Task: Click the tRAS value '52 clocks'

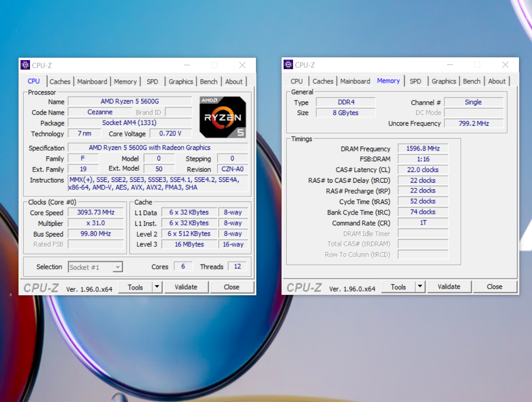Action: pyautogui.click(x=423, y=202)
